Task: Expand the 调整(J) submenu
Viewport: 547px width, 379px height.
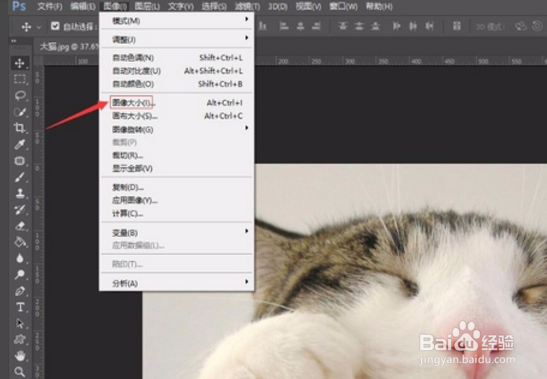Action: (x=177, y=39)
